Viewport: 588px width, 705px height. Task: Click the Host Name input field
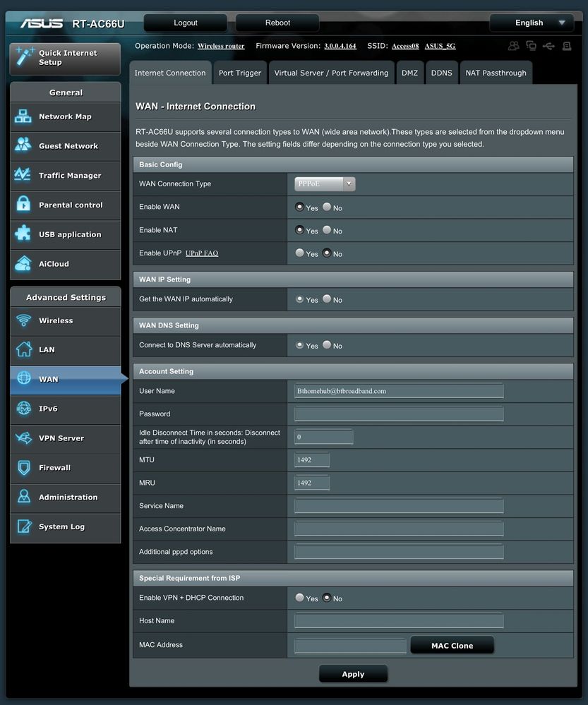coord(399,620)
